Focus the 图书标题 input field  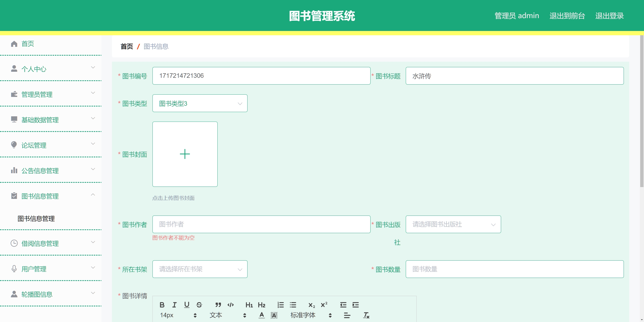515,76
